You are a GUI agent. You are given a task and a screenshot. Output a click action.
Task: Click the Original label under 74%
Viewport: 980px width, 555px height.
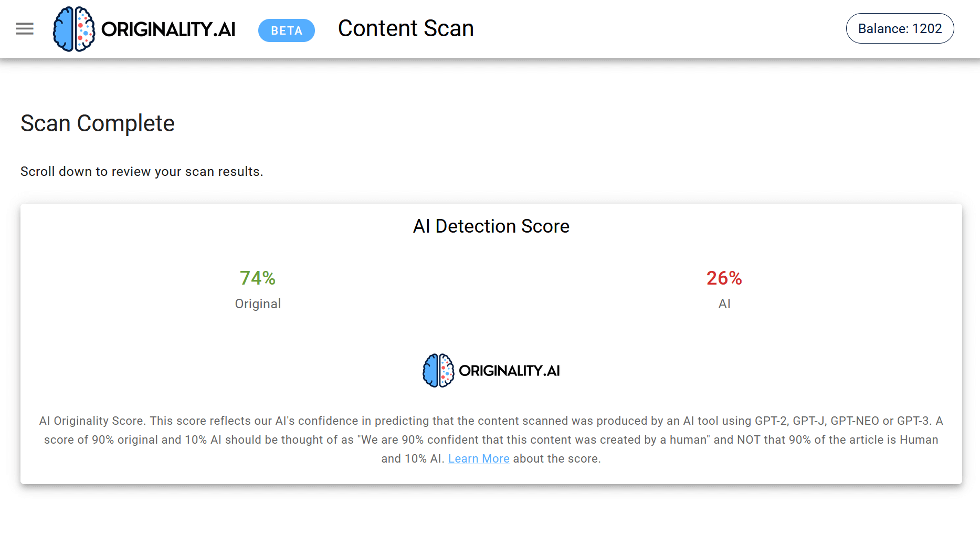click(x=258, y=304)
